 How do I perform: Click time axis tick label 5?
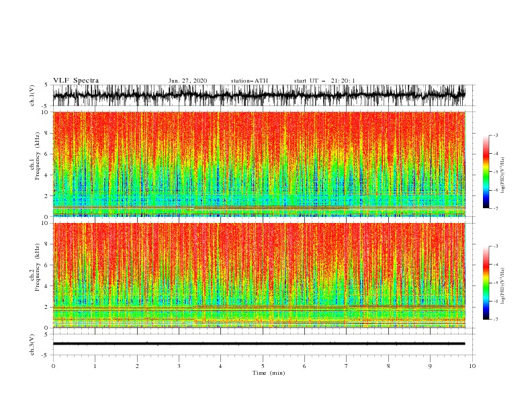click(x=263, y=366)
